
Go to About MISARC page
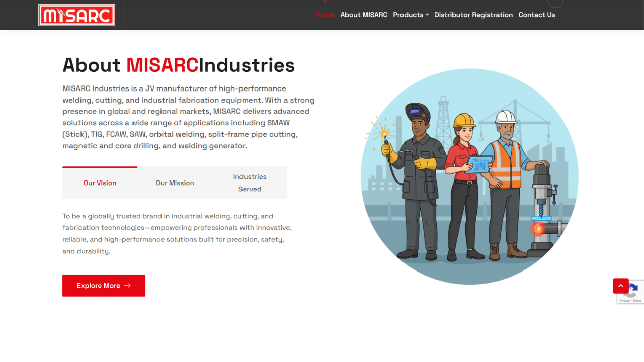click(364, 15)
